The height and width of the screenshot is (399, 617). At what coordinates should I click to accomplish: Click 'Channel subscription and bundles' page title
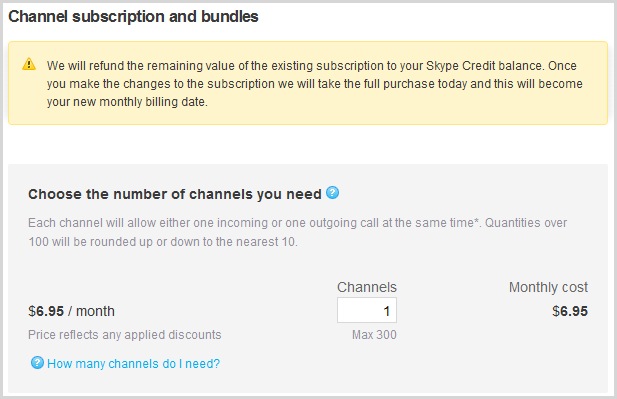[x=133, y=17]
